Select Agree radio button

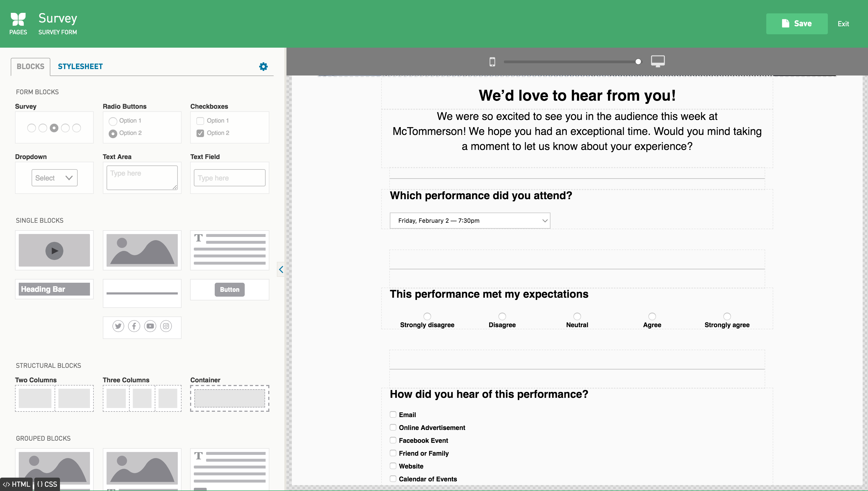652,316
